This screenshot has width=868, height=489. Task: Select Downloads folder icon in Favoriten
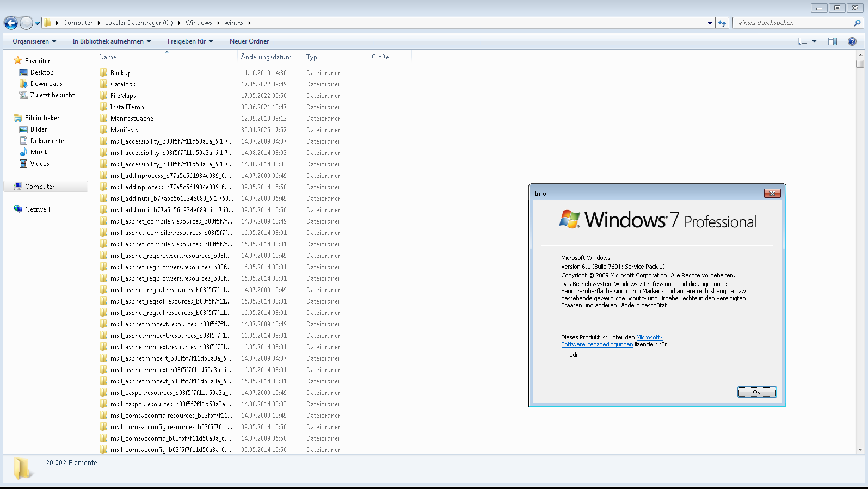[23, 84]
